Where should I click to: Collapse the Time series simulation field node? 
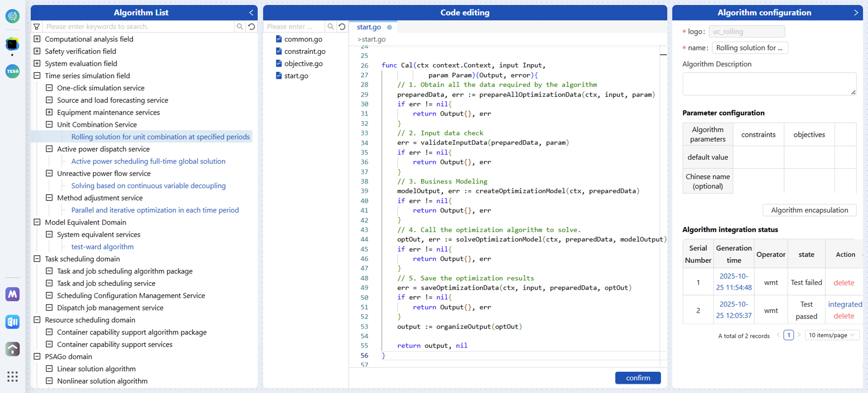coord(37,76)
